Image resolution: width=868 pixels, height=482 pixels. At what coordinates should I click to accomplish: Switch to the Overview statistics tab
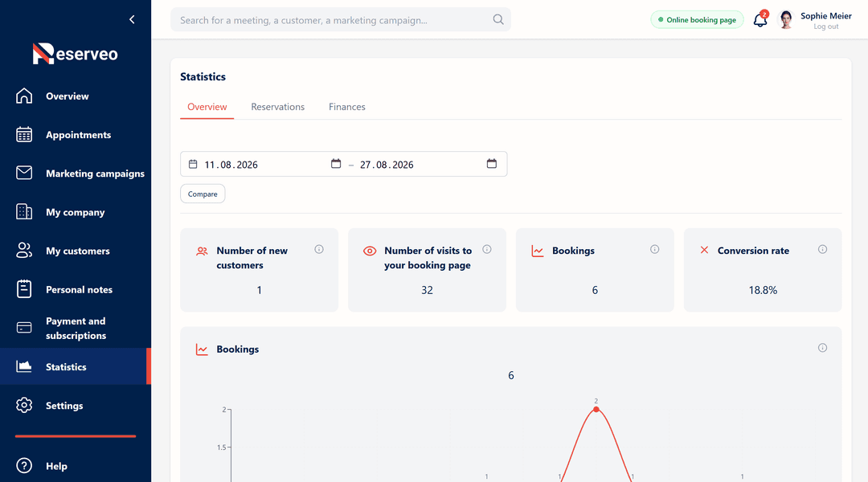tap(207, 107)
